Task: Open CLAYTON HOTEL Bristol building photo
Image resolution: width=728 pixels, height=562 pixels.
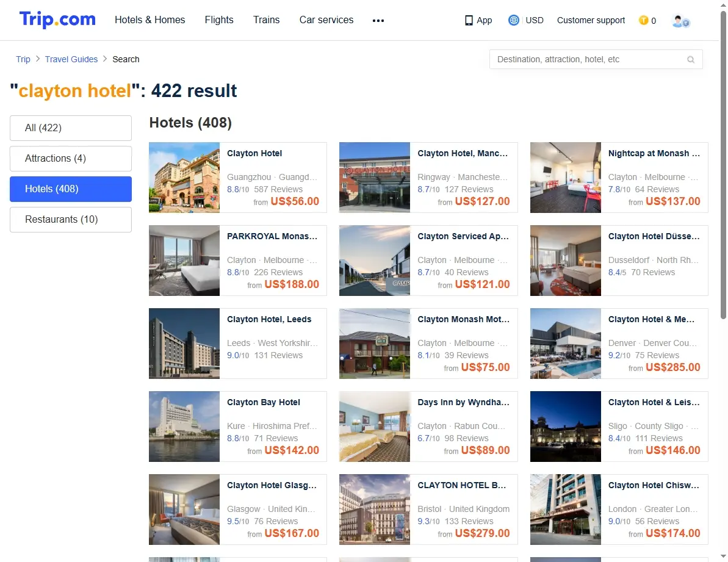Action: pyautogui.click(x=375, y=510)
